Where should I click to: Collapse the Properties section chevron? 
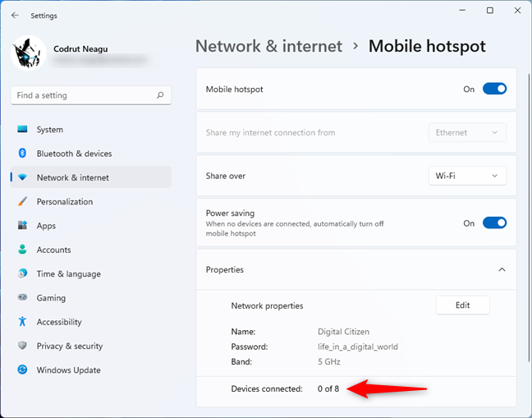(x=502, y=269)
